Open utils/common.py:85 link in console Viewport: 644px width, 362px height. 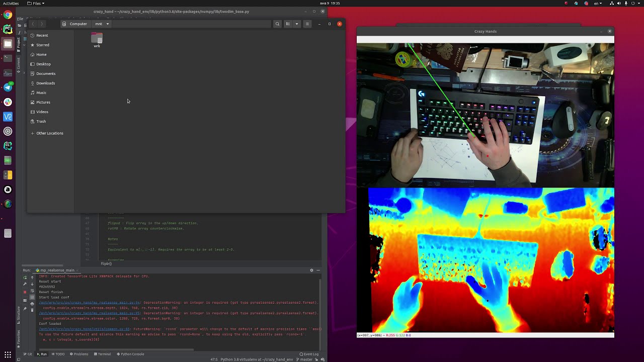85,329
